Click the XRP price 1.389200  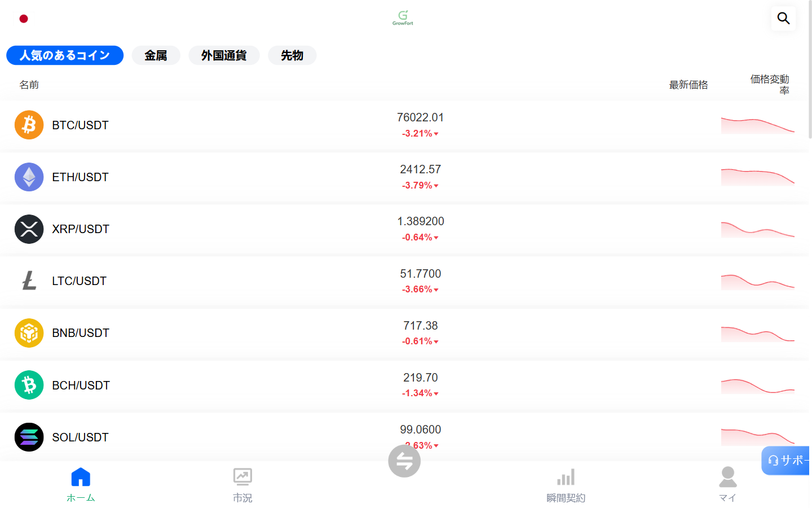[x=420, y=221]
